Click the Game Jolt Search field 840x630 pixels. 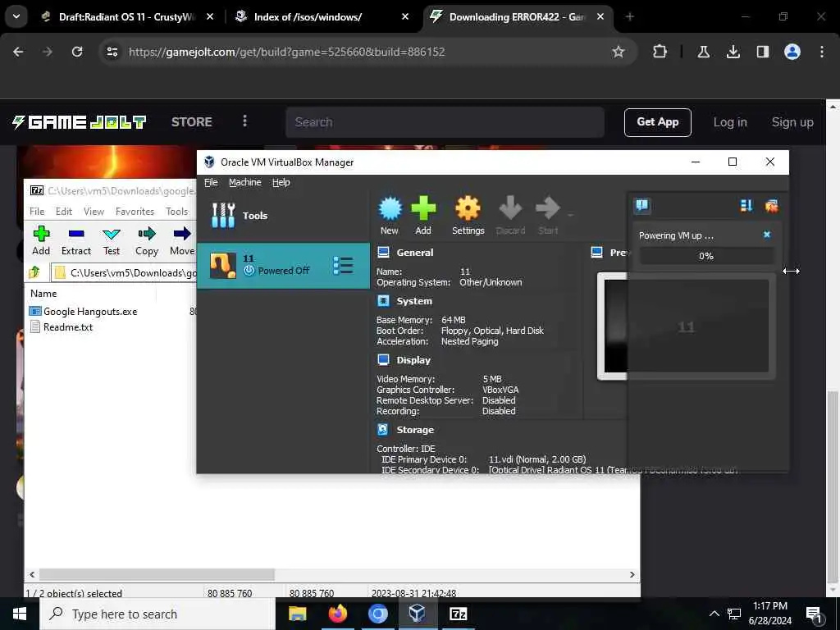pos(445,122)
